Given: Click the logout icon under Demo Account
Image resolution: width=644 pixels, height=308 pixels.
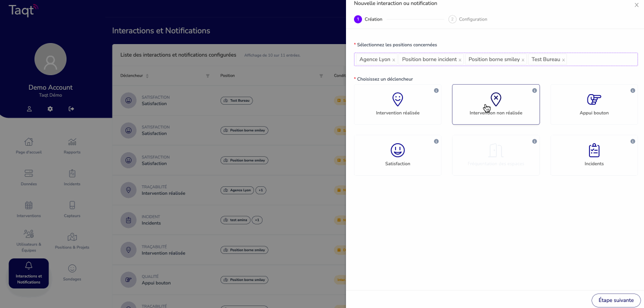Looking at the screenshot, I should coord(71,109).
